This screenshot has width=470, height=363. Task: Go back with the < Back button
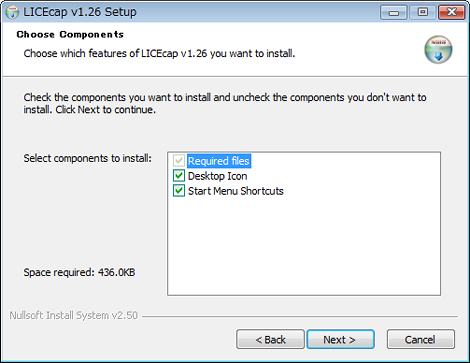click(x=270, y=339)
